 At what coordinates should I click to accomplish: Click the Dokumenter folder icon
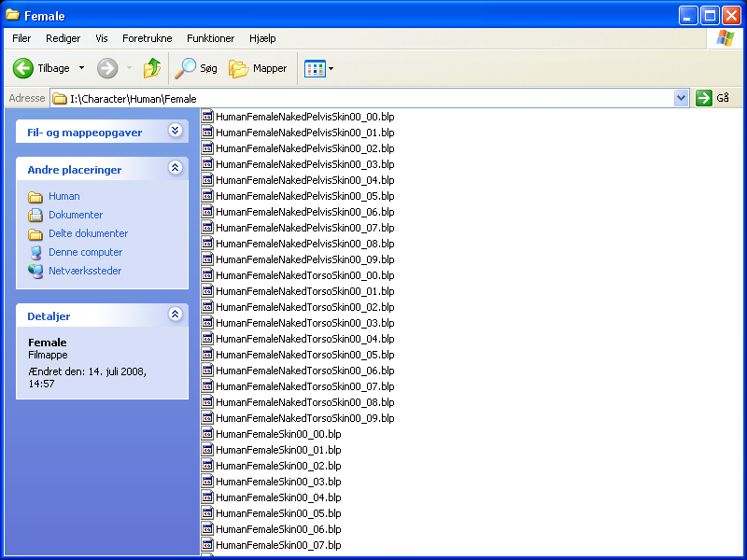(35, 215)
